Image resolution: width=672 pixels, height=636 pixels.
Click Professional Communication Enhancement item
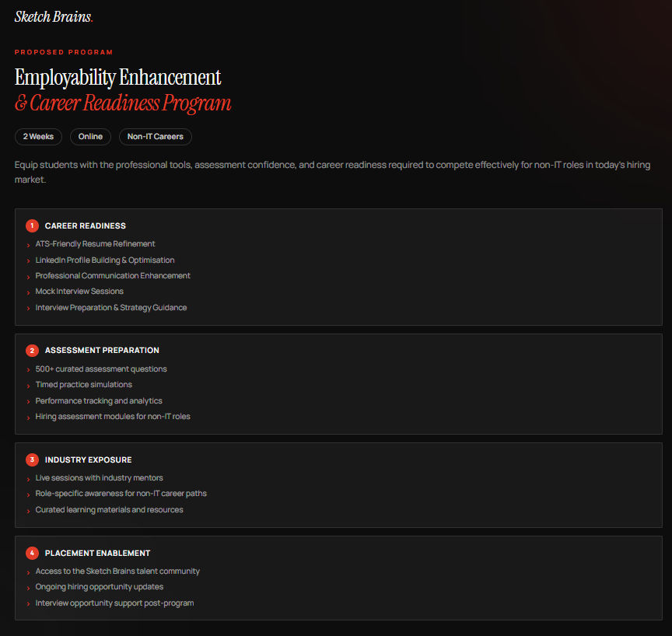[x=113, y=276]
